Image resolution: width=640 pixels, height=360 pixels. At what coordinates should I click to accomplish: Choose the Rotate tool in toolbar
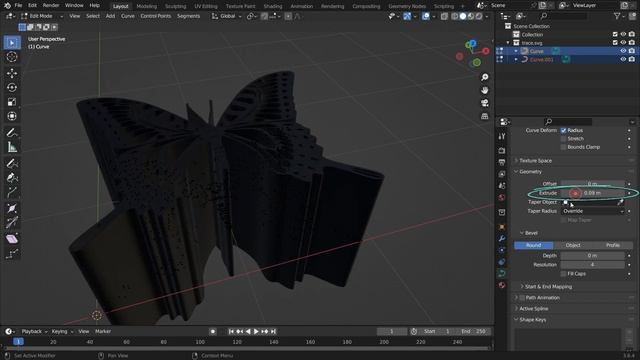(x=12, y=87)
